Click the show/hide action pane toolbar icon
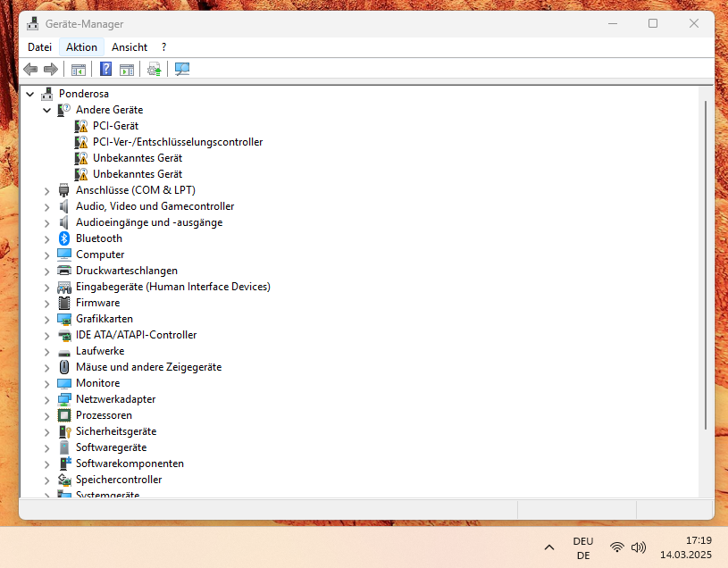The height and width of the screenshot is (568, 728). pyautogui.click(x=127, y=70)
